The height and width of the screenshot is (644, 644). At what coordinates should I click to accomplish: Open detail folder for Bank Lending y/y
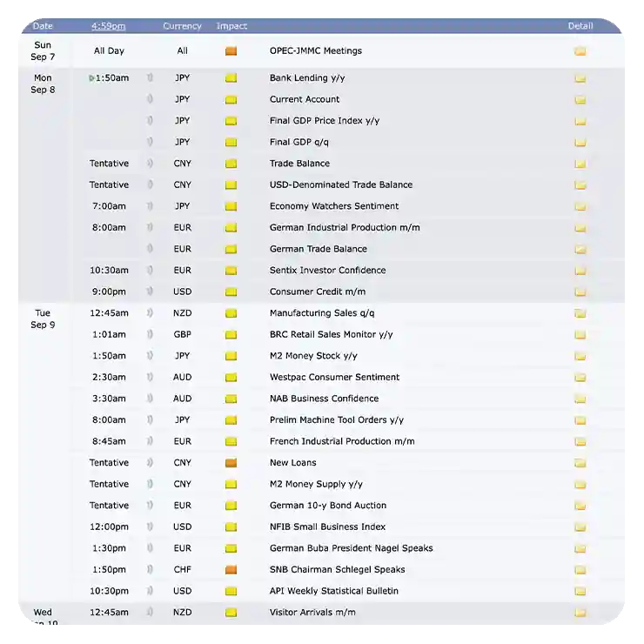[x=580, y=78]
